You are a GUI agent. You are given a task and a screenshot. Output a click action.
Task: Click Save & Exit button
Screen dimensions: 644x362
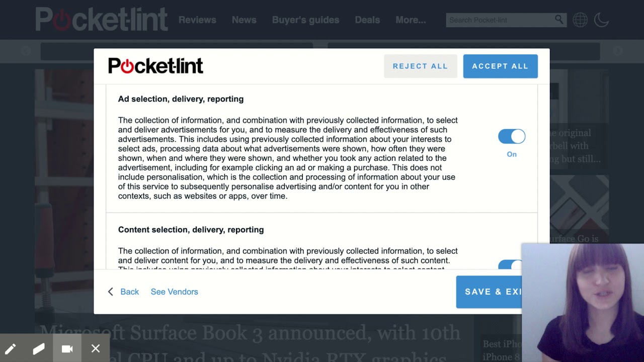489,292
